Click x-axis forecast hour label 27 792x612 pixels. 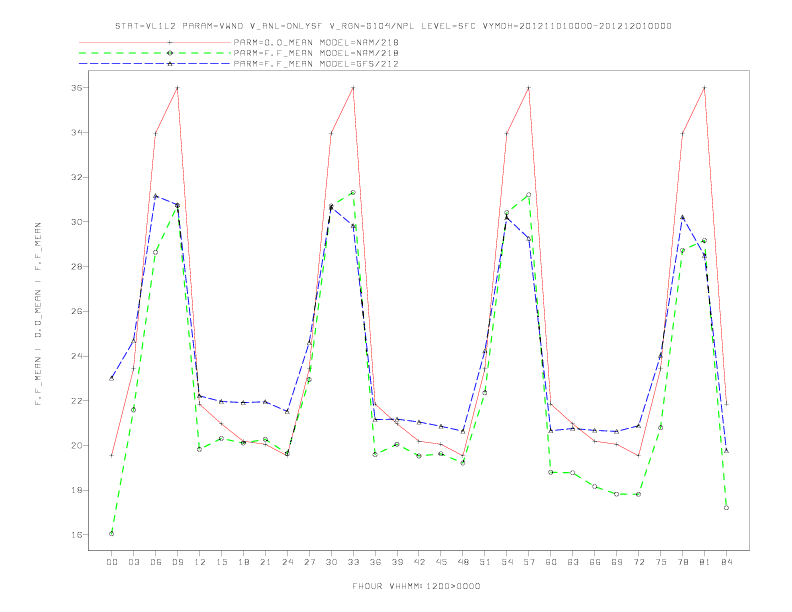[x=309, y=562]
